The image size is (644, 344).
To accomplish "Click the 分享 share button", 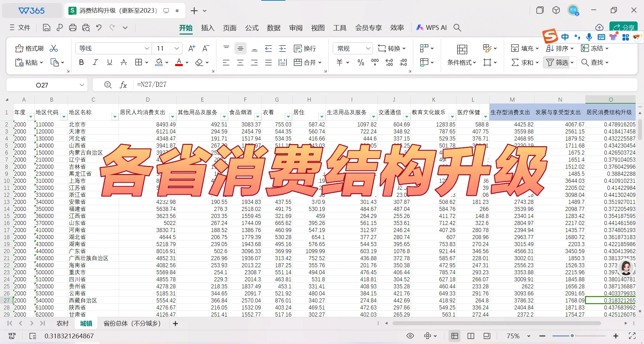I will point(624,27).
